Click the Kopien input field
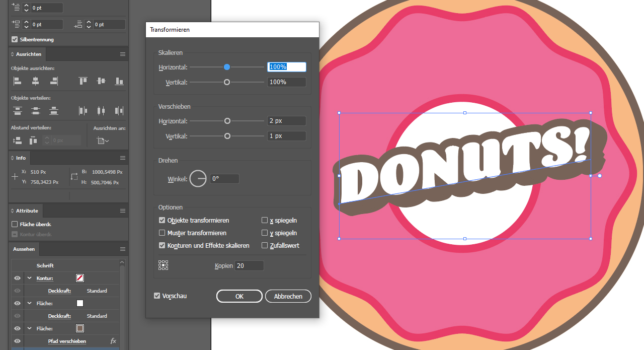644x350 pixels. 249,265
